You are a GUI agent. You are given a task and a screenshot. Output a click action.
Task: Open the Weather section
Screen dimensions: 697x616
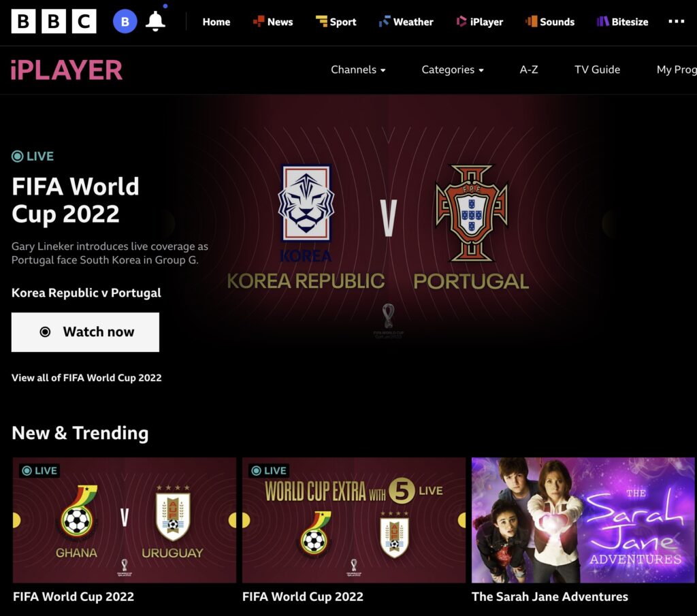click(x=406, y=22)
